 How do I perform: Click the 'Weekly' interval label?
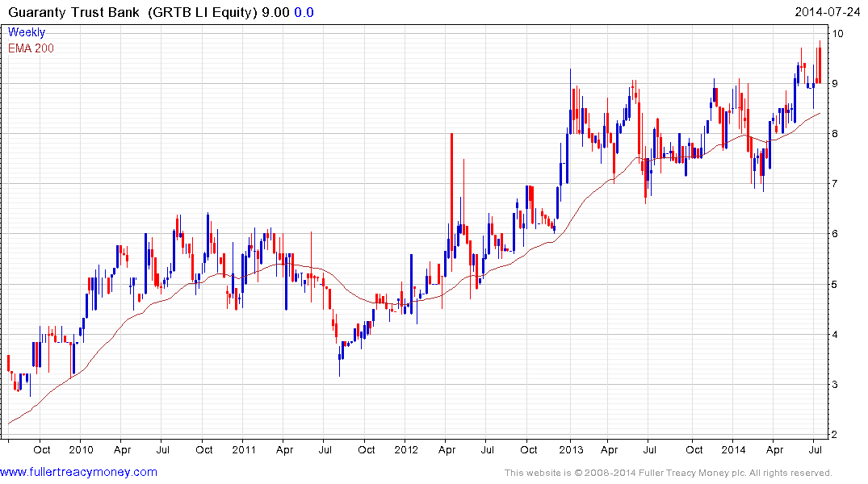click(x=27, y=32)
